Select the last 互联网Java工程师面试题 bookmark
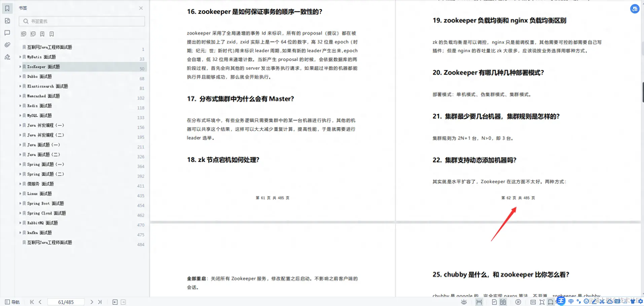Screen dimensions: 644x306 (49, 242)
